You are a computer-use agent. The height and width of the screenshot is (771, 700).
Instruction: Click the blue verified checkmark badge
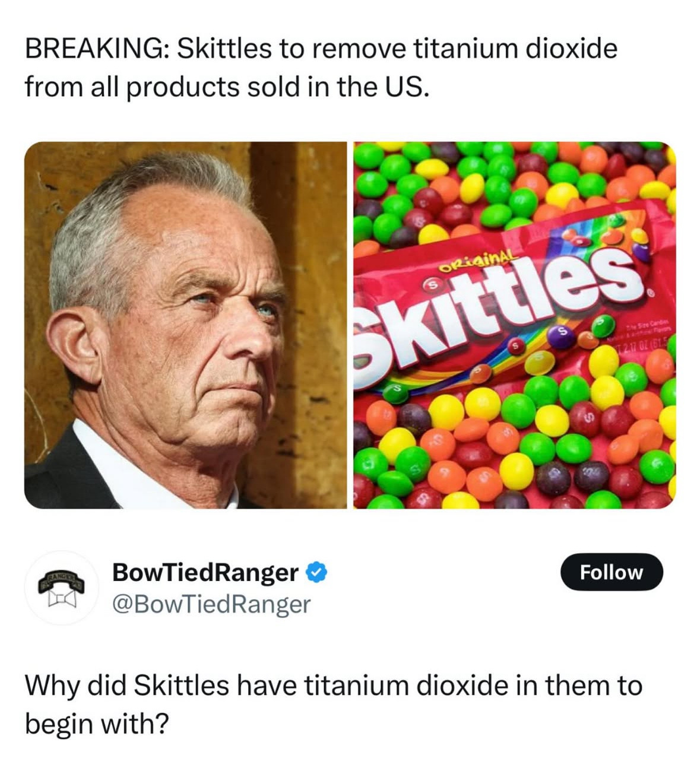tap(316, 572)
